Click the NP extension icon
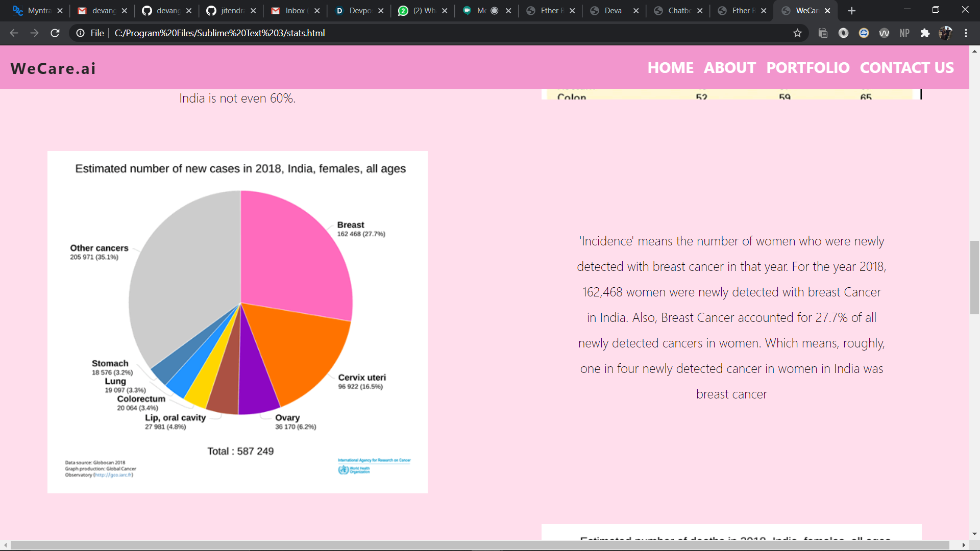Image resolution: width=980 pixels, height=551 pixels. tap(904, 33)
